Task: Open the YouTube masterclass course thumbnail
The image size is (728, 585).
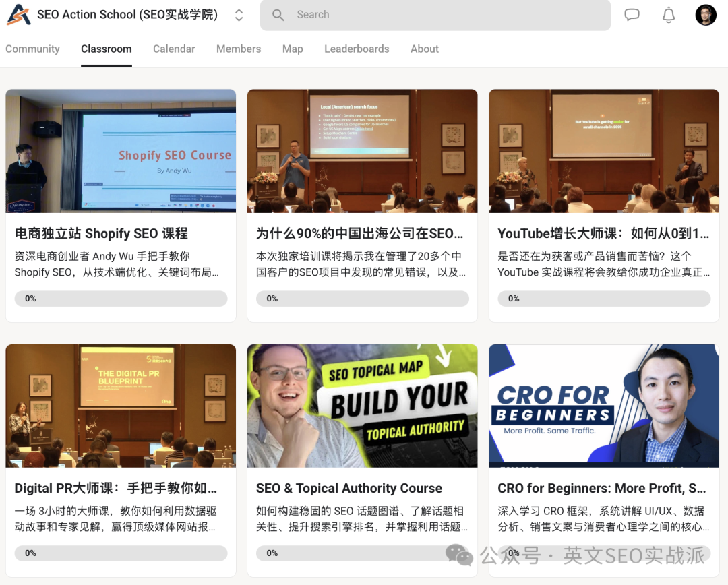Action: 604,151
